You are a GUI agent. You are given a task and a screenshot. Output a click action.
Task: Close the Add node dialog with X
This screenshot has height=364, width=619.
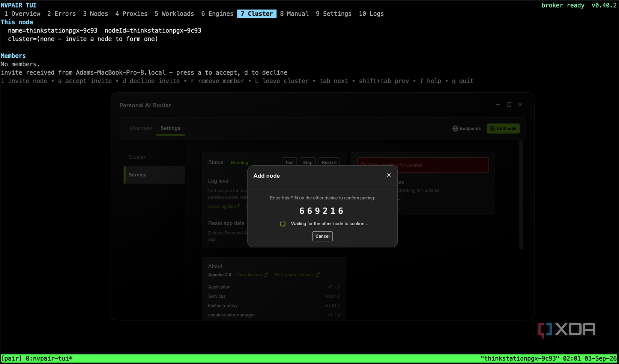tap(389, 175)
